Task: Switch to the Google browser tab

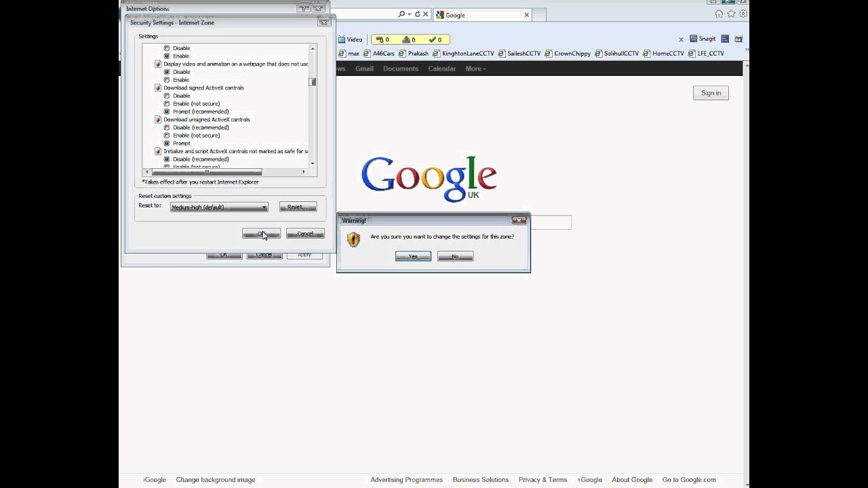Action: click(x=481, y=14)
